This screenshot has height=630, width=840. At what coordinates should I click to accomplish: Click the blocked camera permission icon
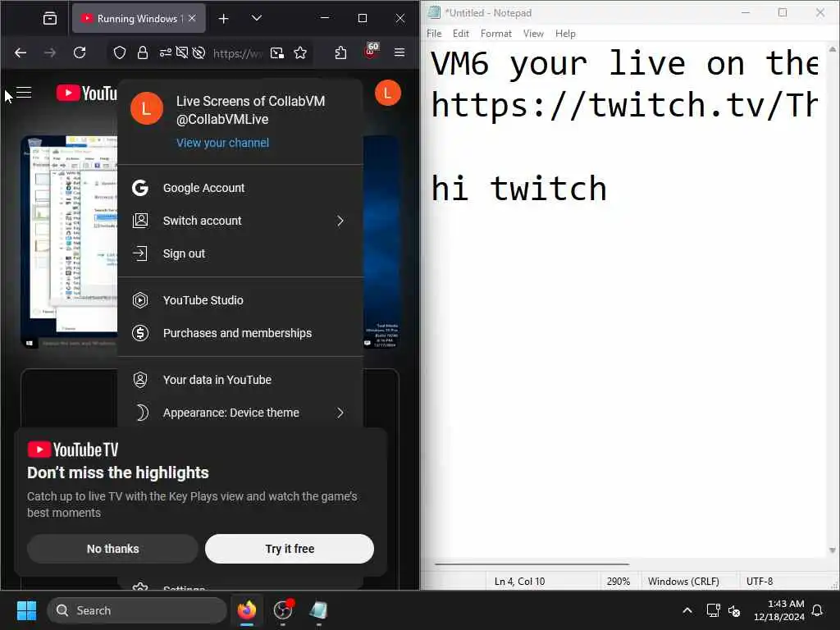(x=182, y=52)
